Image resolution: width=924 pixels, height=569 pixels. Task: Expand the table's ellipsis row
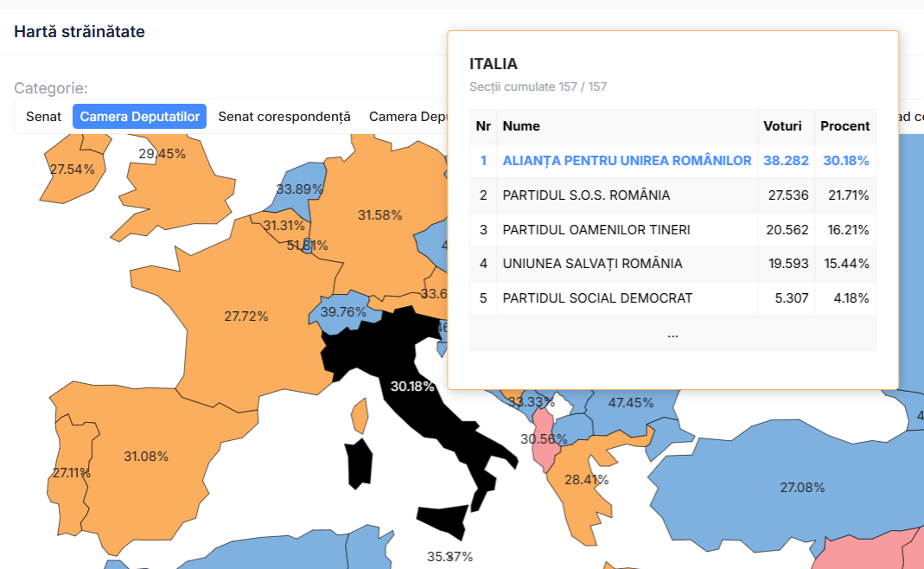tap(672, 334)
